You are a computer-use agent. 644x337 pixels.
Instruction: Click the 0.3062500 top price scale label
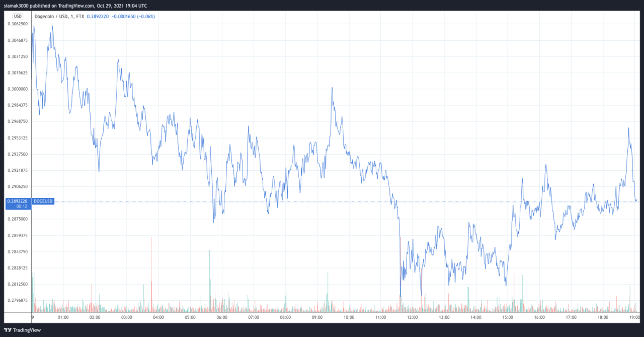click(x=17, y=24)
